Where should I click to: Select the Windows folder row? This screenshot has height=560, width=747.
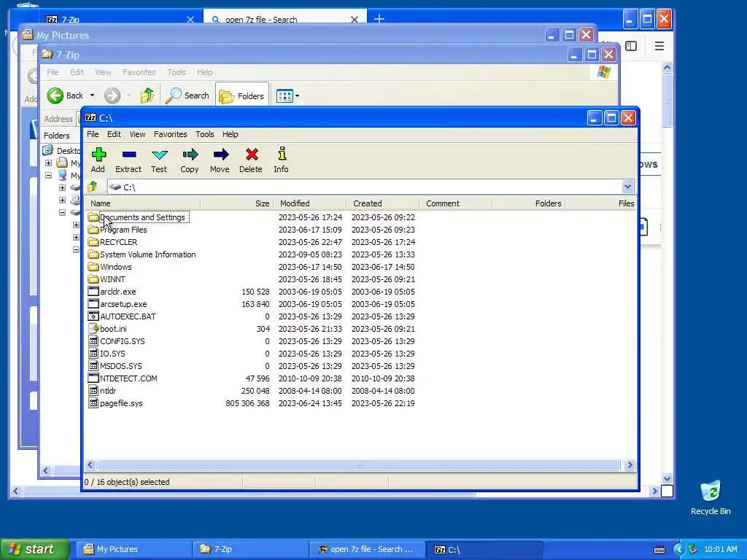(x=360, y=267)
